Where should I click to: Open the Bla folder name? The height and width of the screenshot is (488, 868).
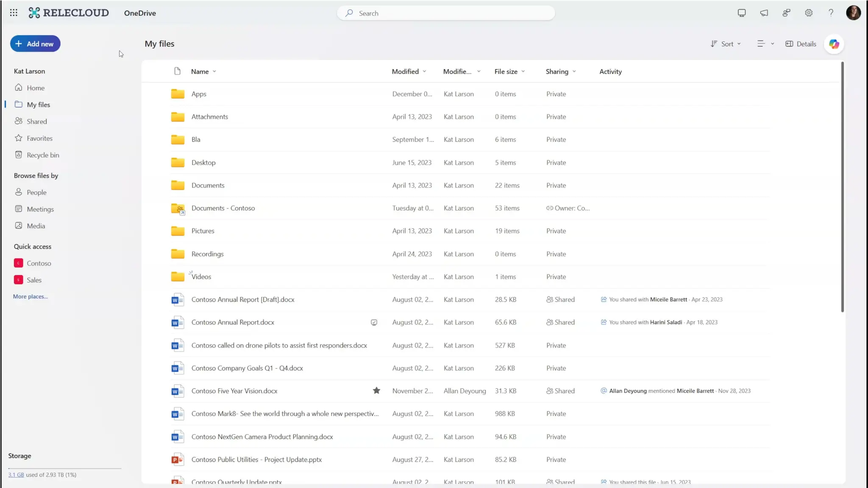point(196,139)
